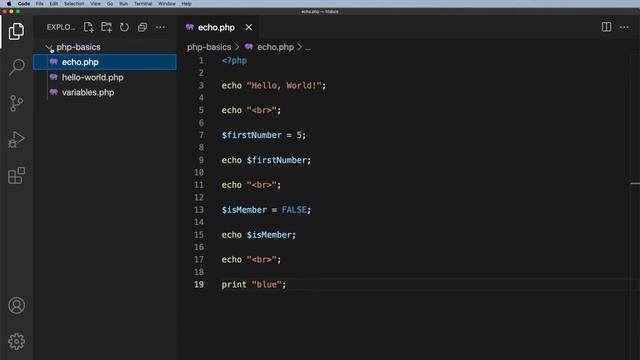Viewport: 640px width, 360px height.
Task: Open the Help menu
Action: 186,4
